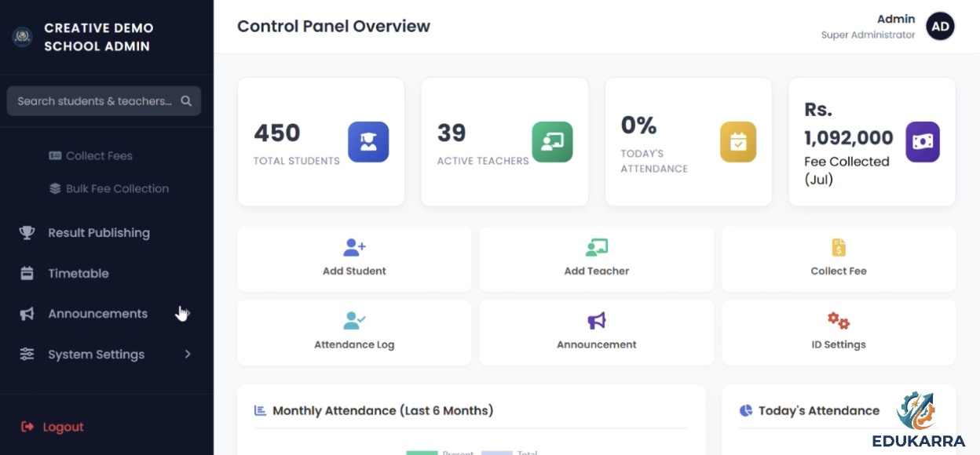Click the graduation cap Total Students icon
This screenshot has height=455, width=980.
368,142
